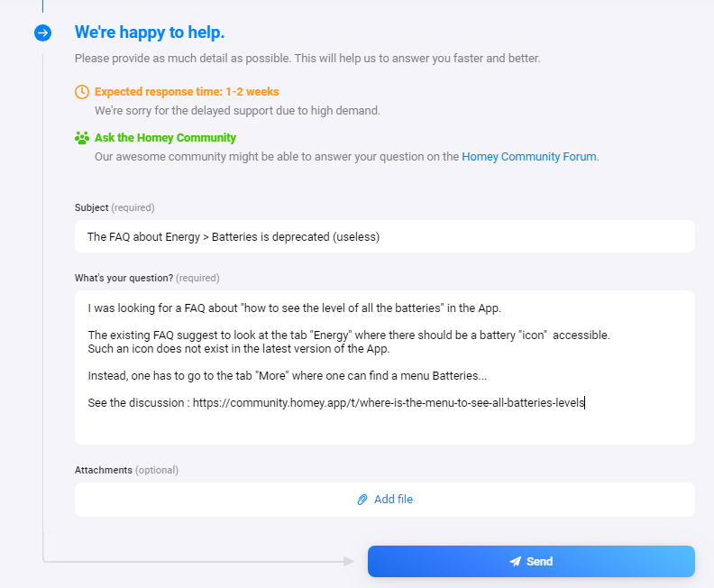Image resolution: width=714 pixels, height=588 pixels.
Task: Click the paperclip attachment icon
Action: coord(362,499)
